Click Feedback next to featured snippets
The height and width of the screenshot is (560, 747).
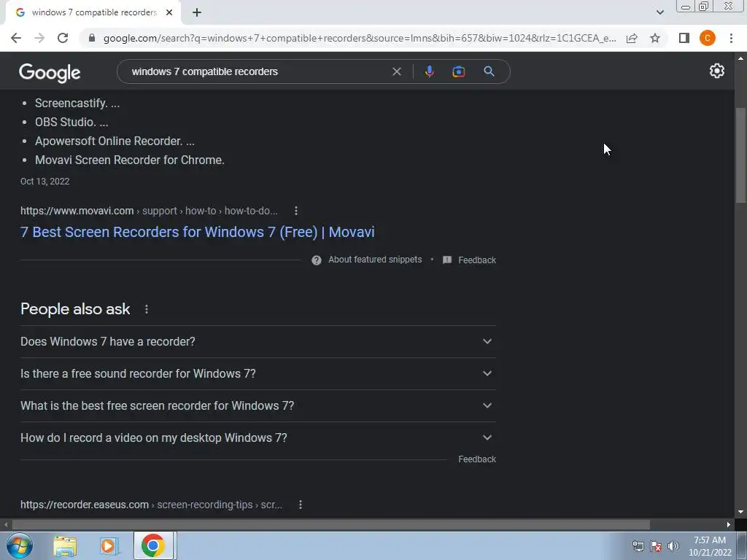pos(477,260)
